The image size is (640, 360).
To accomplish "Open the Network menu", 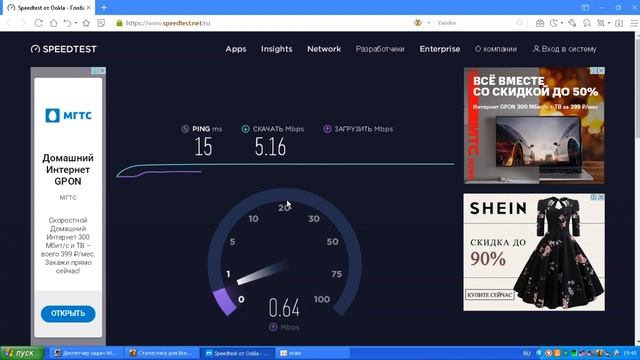I will 324,49.
